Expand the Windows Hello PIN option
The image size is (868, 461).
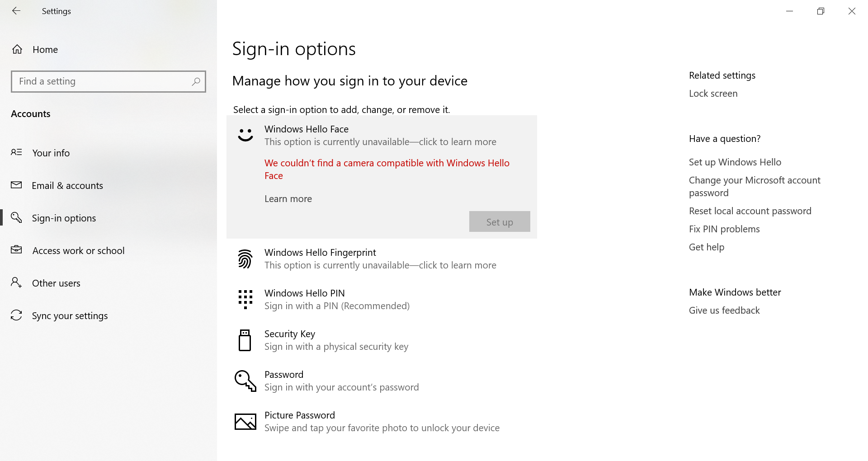click(x=382, y=300)
